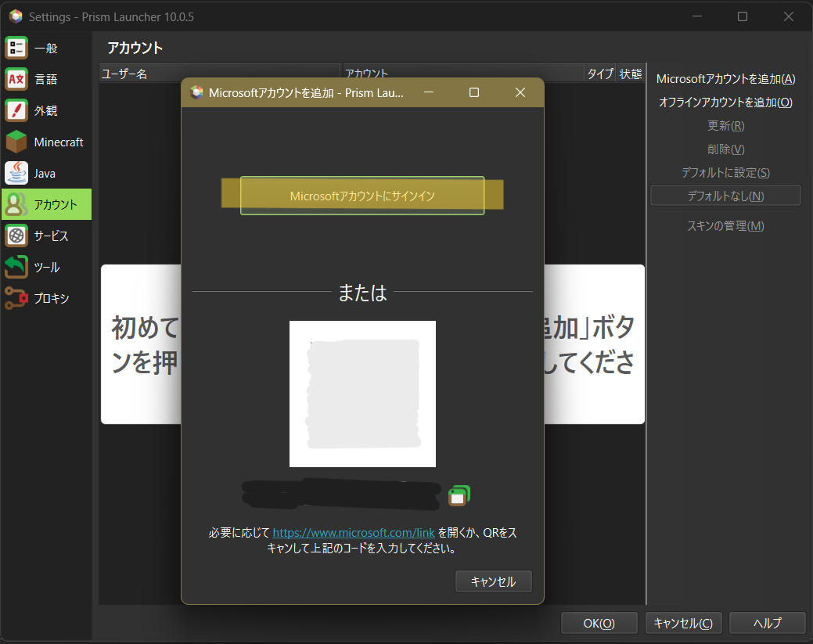Open the microsoft.com/link hyperlink
Viewport: 813px width, 644px height.
coord(353,533)
